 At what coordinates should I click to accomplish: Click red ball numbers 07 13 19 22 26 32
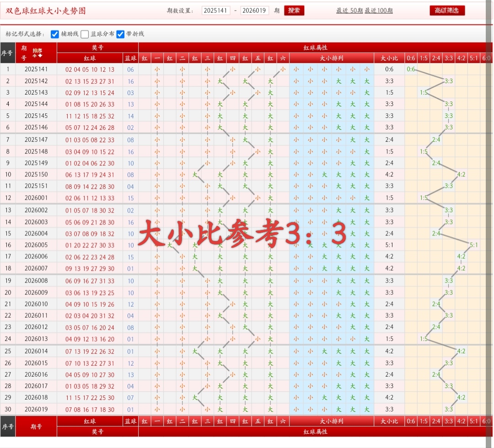90,352
